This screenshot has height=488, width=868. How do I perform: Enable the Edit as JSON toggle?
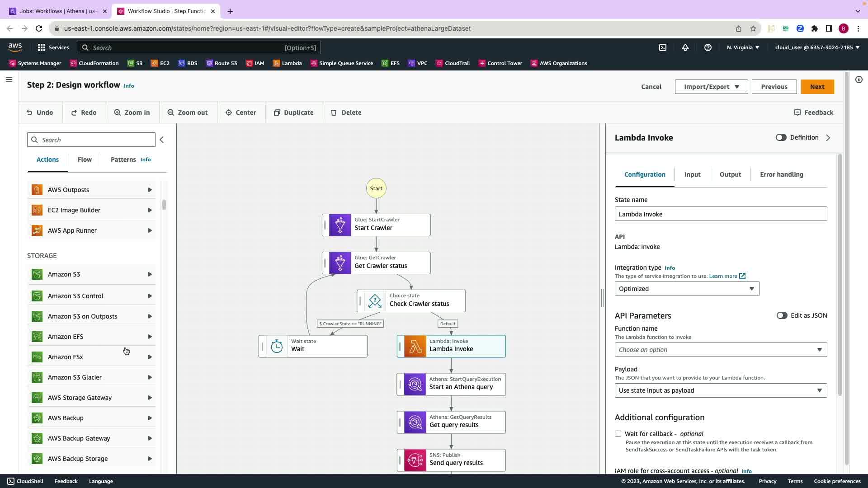click(x=782, y=316)
